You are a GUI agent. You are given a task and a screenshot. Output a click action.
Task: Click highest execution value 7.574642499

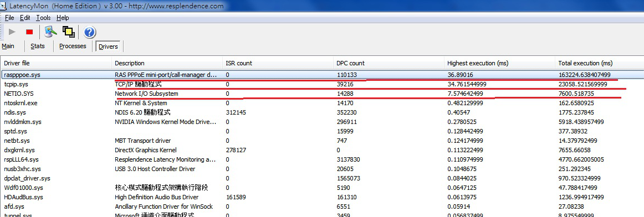point(466,94)
